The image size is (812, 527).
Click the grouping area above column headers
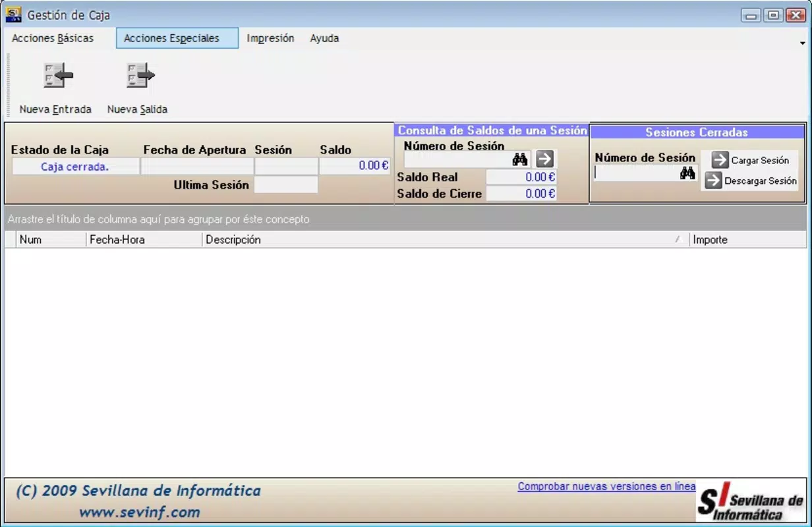point(405,219)
